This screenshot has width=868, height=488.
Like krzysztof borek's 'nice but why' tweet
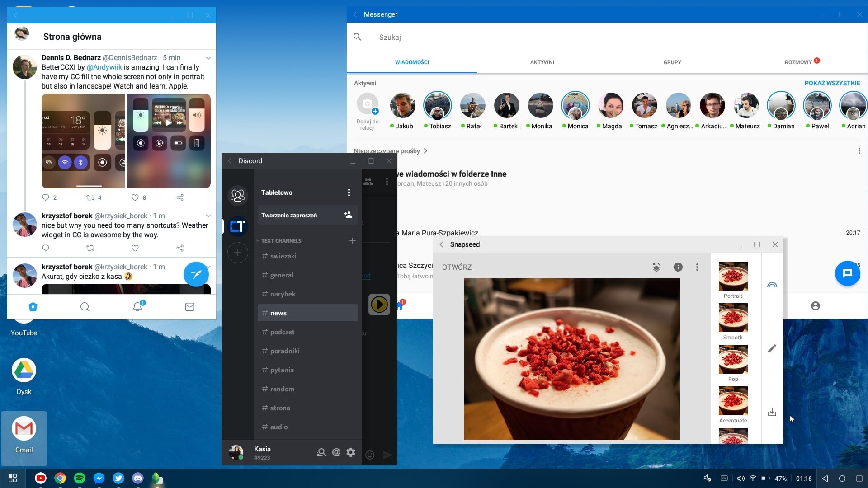(135, 248)
